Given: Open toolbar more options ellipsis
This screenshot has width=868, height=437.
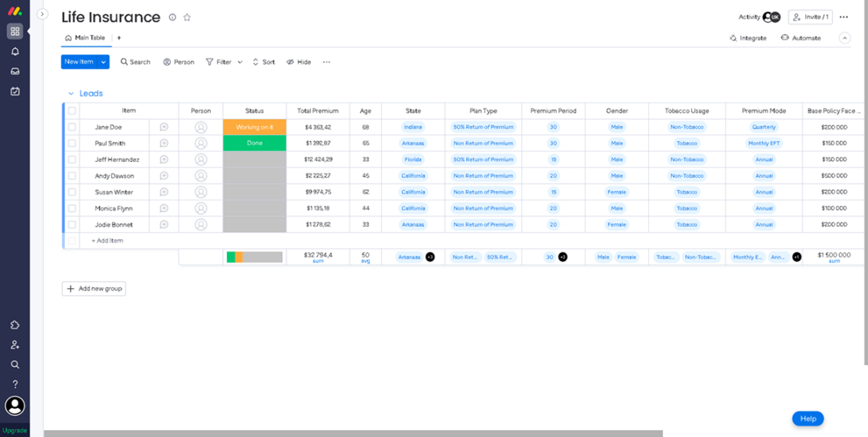Looking at the screenshot, I should 326,62.
